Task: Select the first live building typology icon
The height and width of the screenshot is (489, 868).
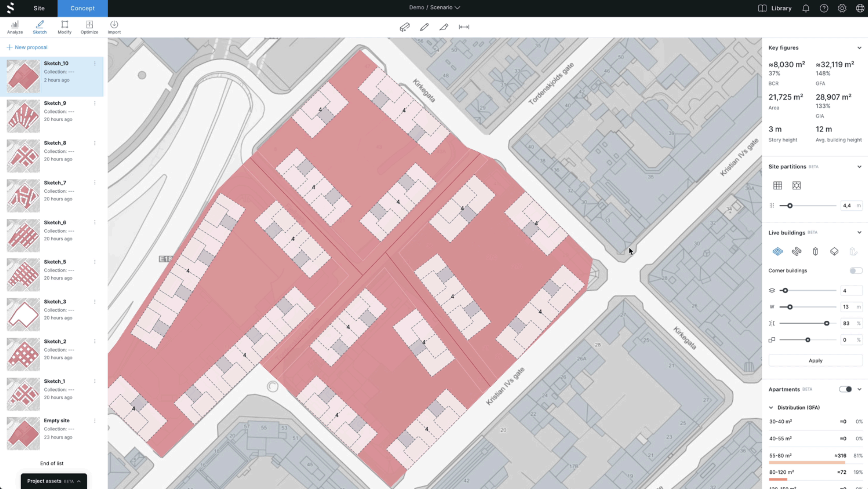Action: [x=778, y=251]
